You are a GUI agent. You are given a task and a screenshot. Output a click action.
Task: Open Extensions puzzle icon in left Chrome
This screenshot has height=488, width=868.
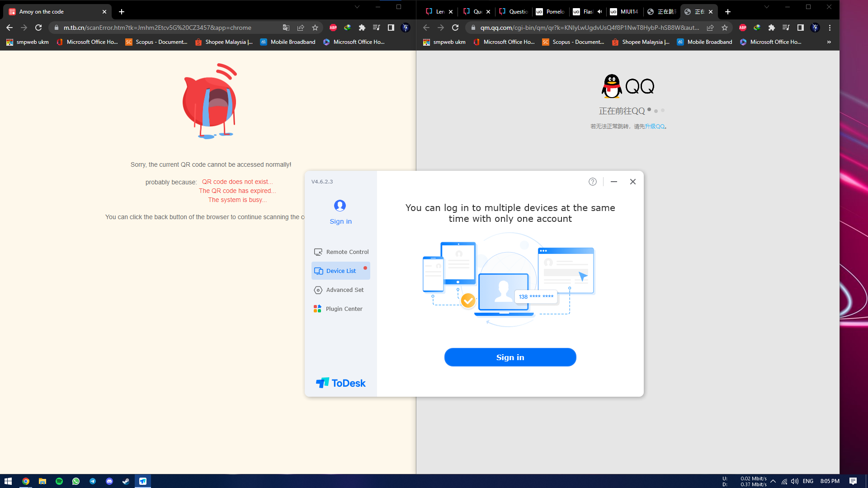pyautogui.click(x=362, y=28)
